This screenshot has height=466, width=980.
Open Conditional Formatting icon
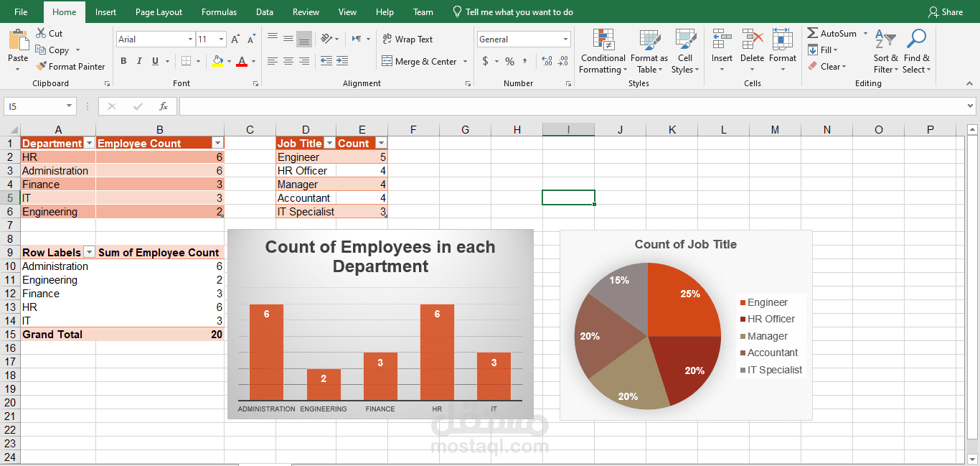click(x=603, y=39)
